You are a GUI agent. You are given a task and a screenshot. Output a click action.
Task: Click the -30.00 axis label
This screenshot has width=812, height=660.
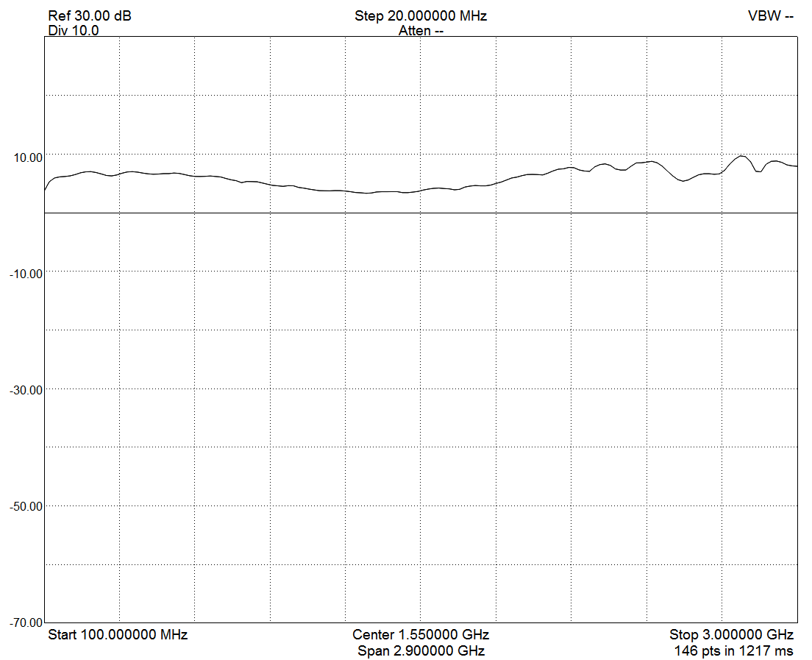[26, 390]
